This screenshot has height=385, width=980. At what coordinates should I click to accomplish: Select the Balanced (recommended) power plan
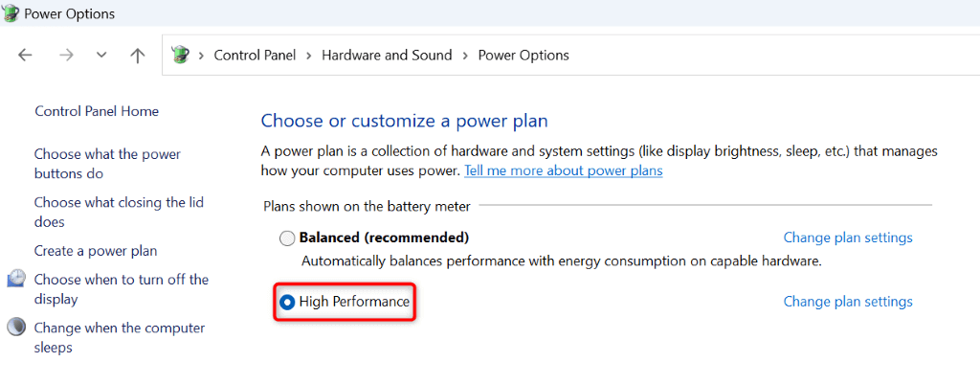pos(287,238)
